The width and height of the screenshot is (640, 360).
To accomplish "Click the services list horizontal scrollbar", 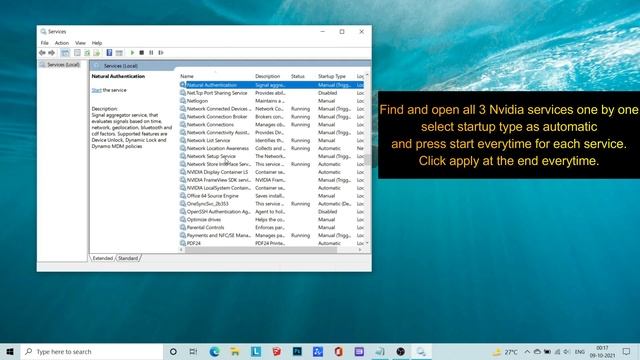I will 261,250.
